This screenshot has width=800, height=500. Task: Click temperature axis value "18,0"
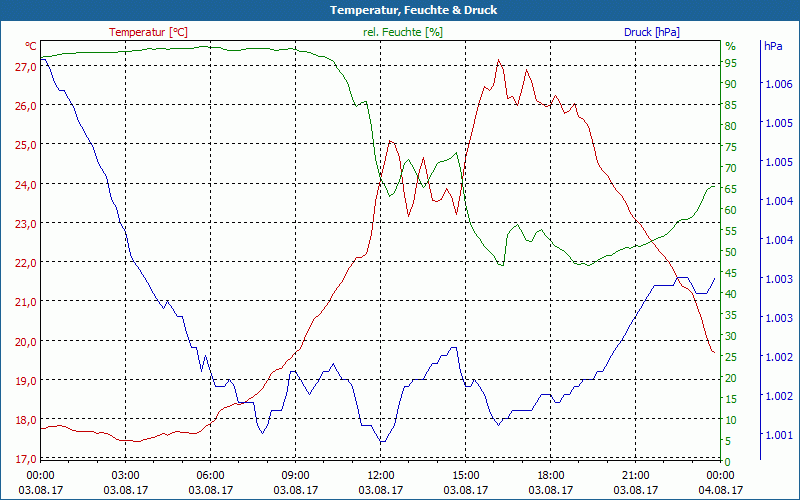[x=26, y=420]
